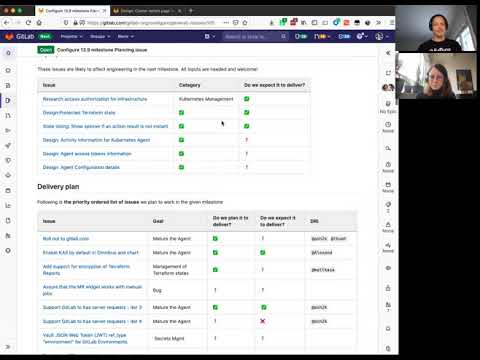Click the Open issue status badge

click(46, 50)
